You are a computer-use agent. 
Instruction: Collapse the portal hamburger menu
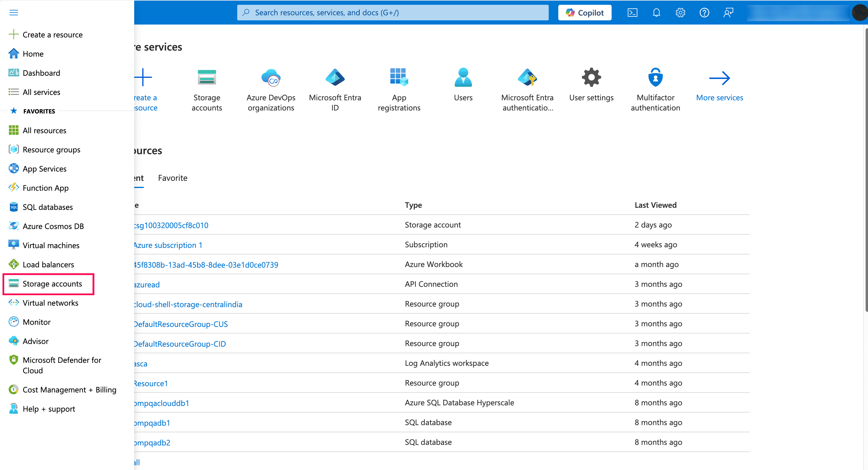13,13
